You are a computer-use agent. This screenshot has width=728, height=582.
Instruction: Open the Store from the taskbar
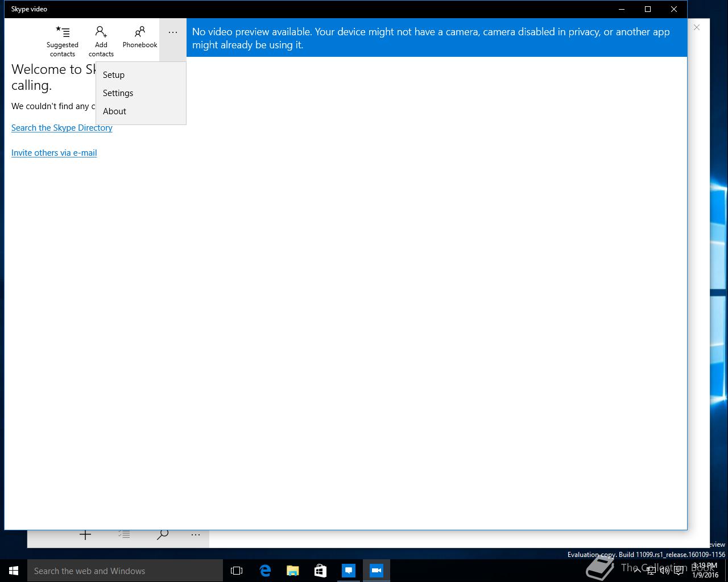coord(321,571)
